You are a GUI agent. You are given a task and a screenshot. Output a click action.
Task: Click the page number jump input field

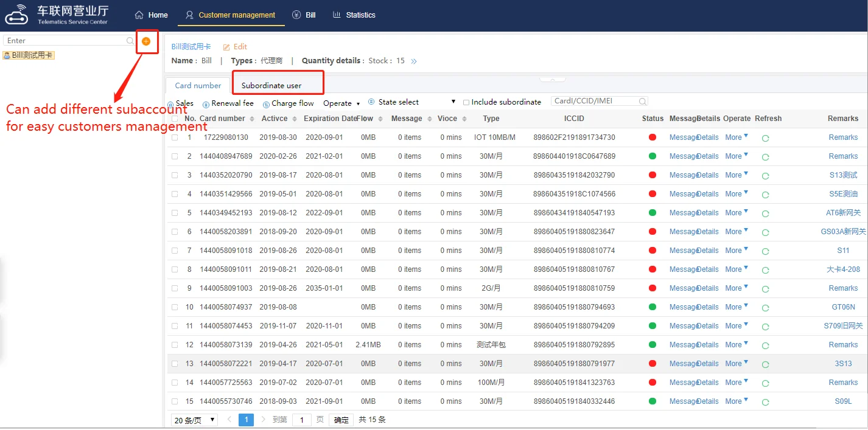tap(301, 420)
